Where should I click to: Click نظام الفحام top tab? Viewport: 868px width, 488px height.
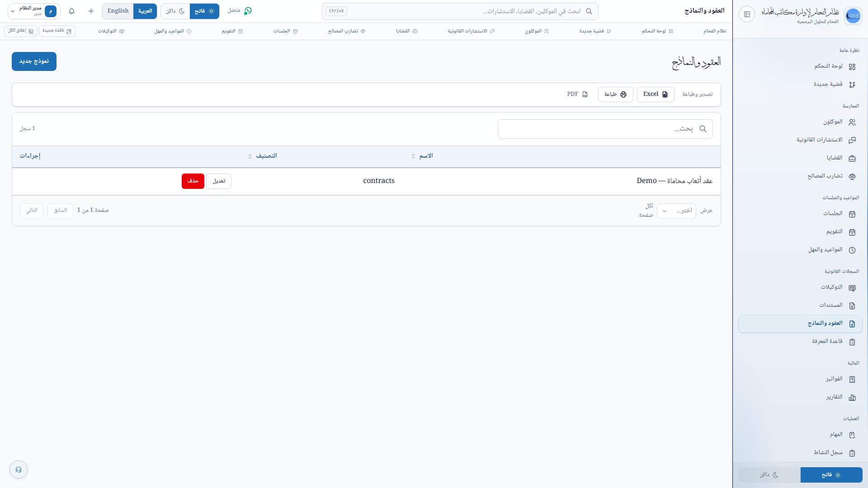tap(715, 31)
